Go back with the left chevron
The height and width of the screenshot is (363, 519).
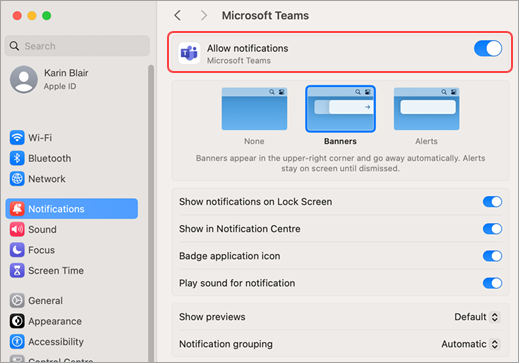[178, 15]
